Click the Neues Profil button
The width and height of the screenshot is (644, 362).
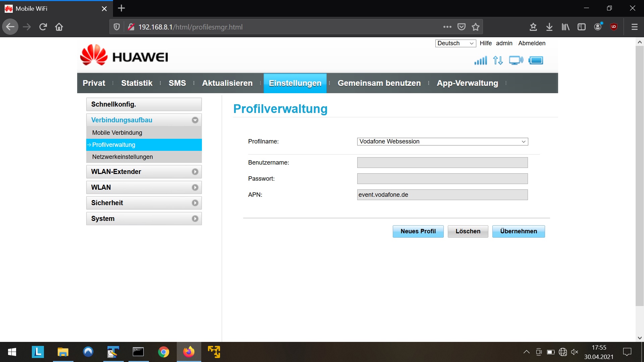(418, 231)
